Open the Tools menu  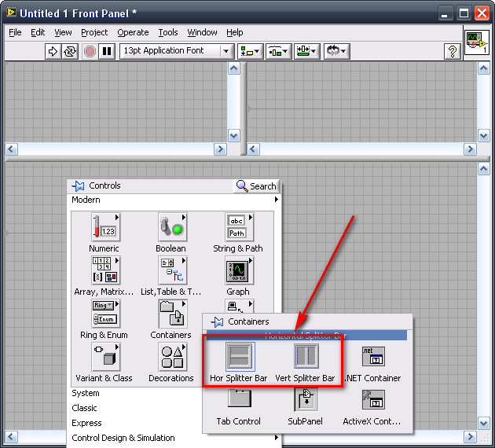[168, 32]
